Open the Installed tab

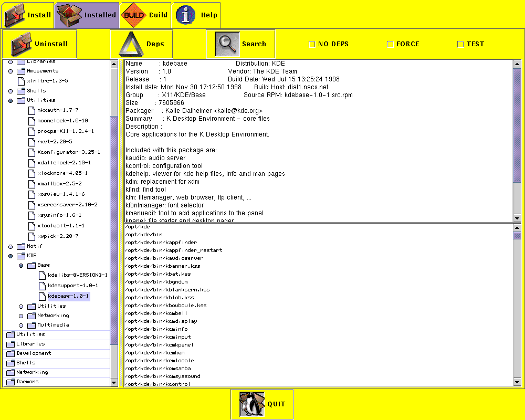click(x=87, y=15)
